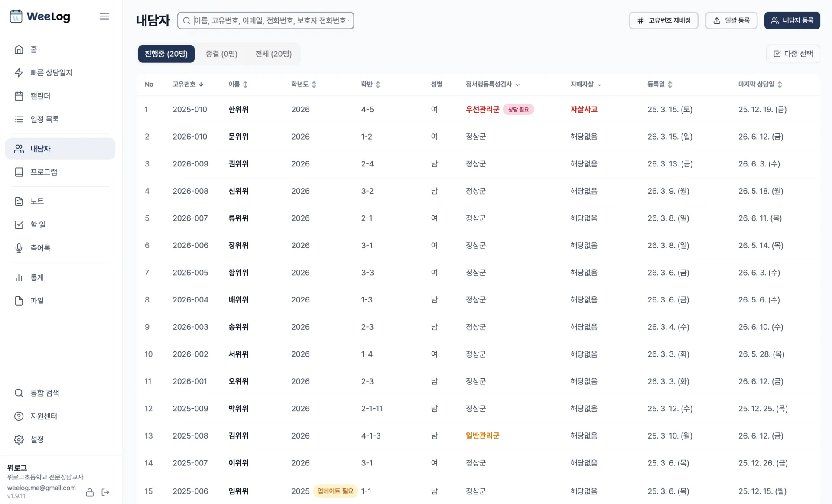This screenshot has width=832, height=504.
Task: Sort by 등록일 column header
Action: click(660, 84)
